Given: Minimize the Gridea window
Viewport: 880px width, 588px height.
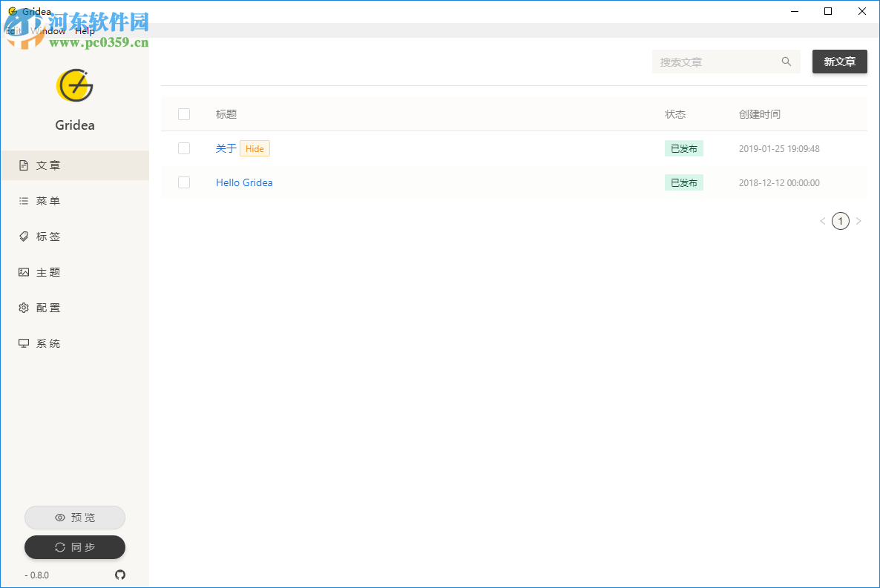Looking at the screenshot, I should [x=795, y=11].
